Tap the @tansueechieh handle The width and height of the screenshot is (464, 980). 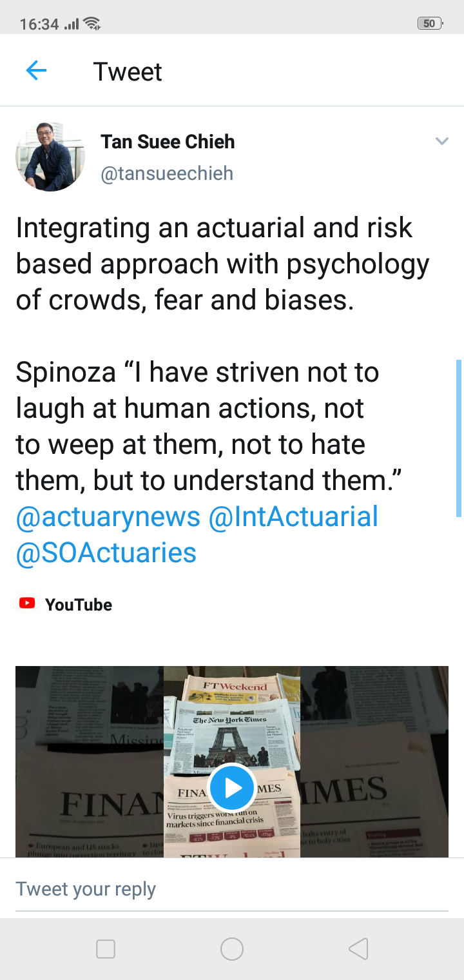tap(167, 173)
